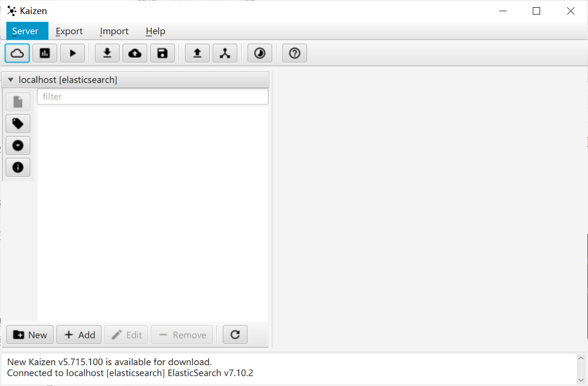
Task: Click the pie-clock toolbar icon
Action: coord(260,53)
